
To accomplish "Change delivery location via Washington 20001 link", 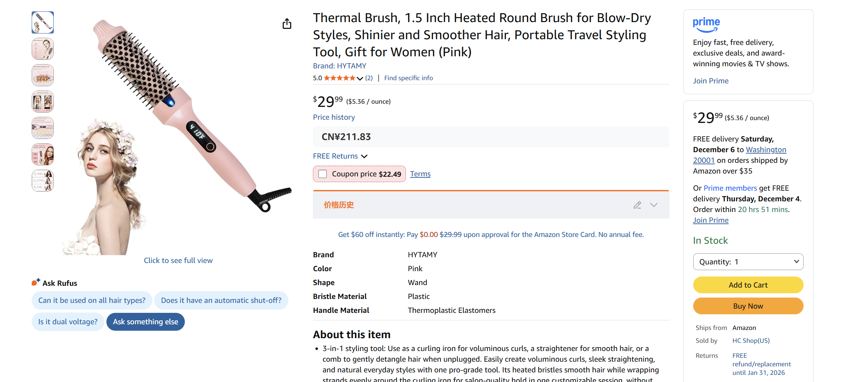I will coord(766,150).
